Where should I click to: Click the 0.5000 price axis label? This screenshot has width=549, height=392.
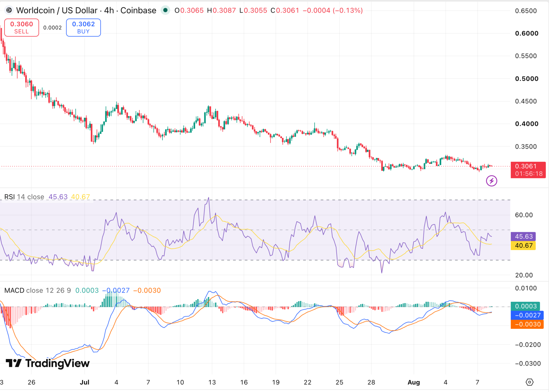[x=527, y=79]
